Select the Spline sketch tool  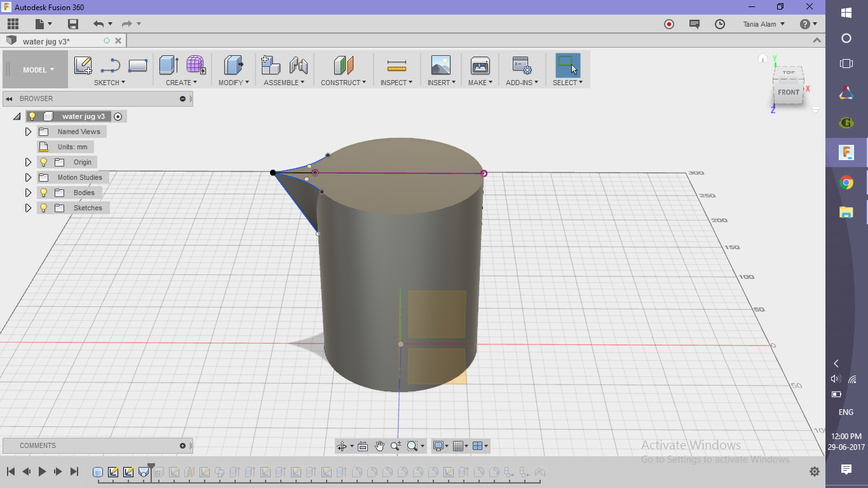[111, 65]
